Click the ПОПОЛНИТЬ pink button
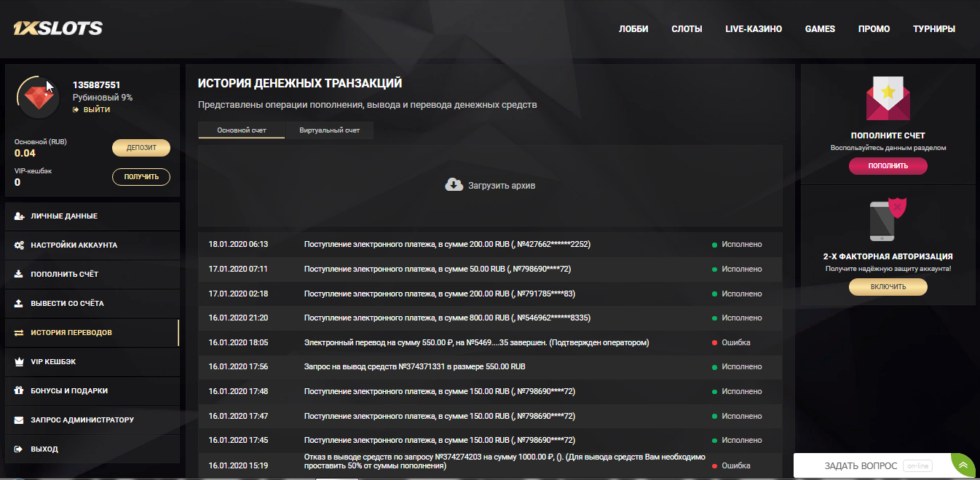The height and width of the screenshot is (480, 980). click(x=888, y=166)
